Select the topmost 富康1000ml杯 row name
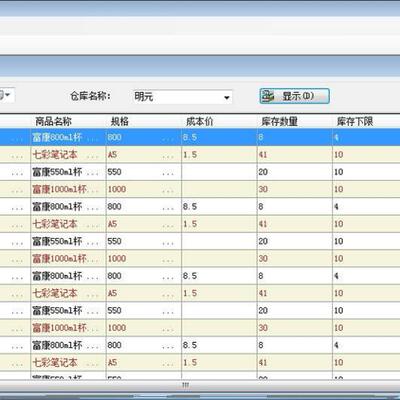Image resolution: width=400 pixels, height=400 pixels. click(59, 189)
